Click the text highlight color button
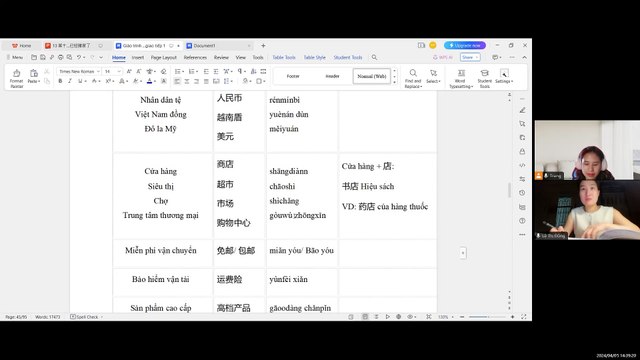Image resolution: width=640 pixels, height=360 pixels. pyautogui.click(x=135, y=81)
